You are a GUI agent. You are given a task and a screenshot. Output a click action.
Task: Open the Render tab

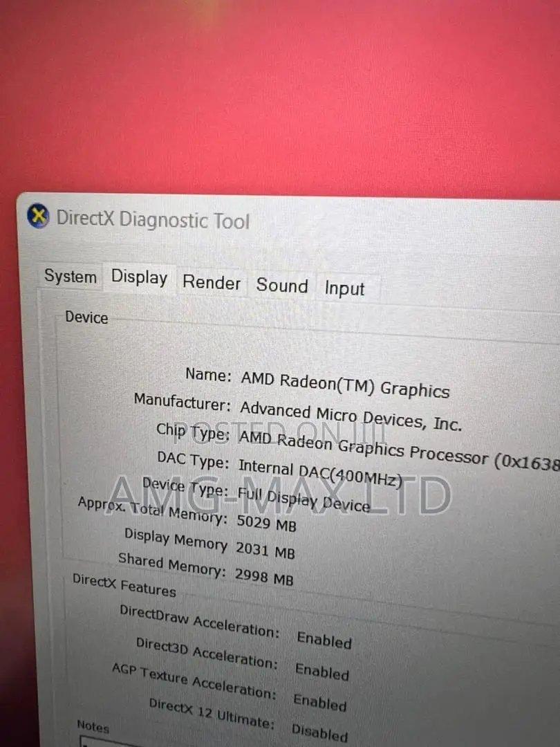pos(212,282)
